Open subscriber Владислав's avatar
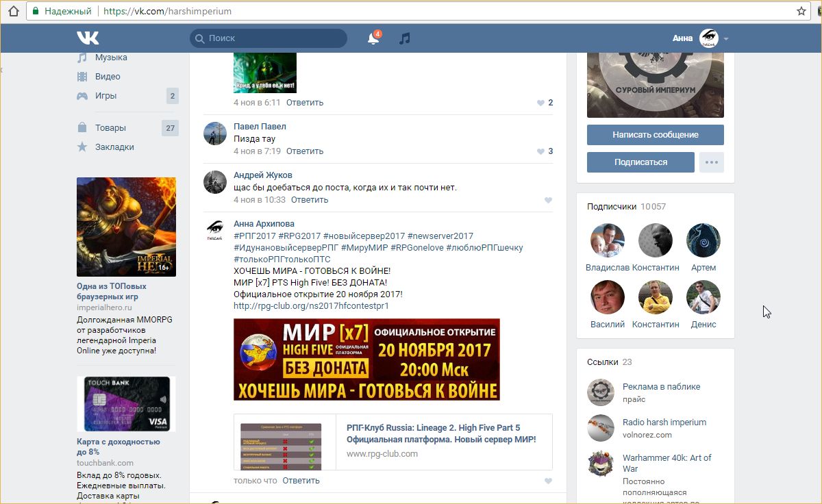822x504 pixels. [607, 240]
